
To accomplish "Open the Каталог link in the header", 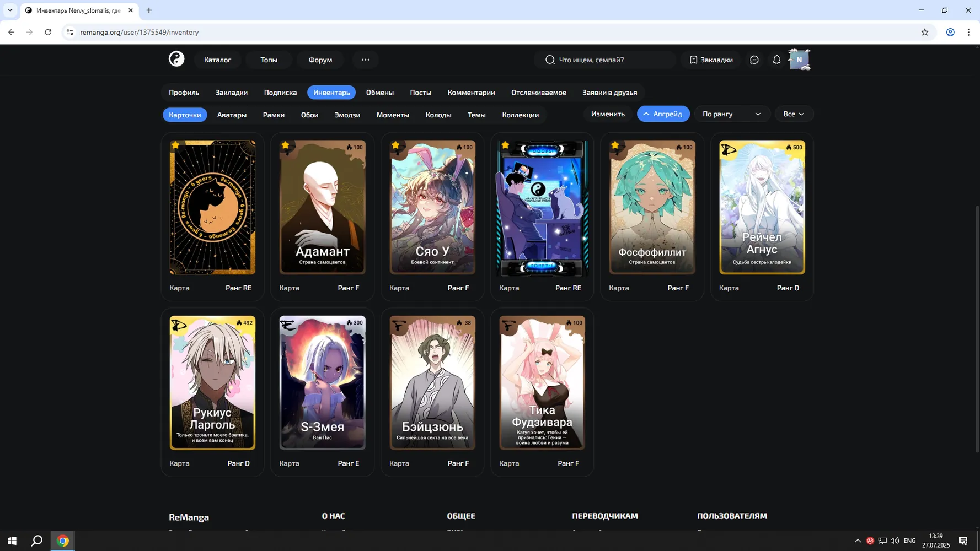I will coord(217,60).
